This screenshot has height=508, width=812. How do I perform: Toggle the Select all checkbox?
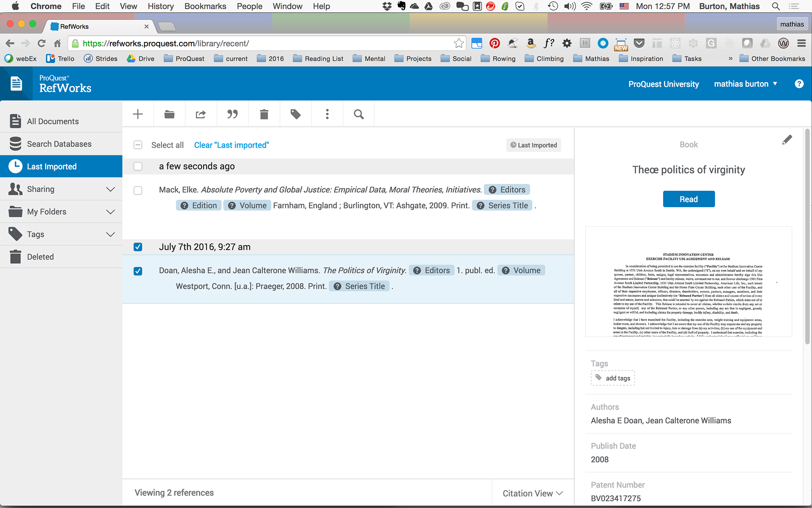138,145
